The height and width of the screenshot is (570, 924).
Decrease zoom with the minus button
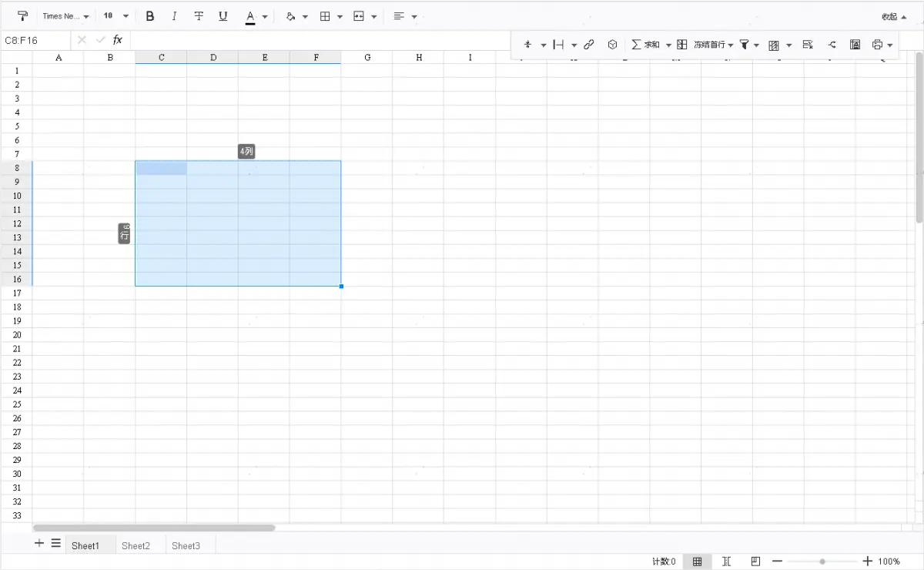point(778,562)
